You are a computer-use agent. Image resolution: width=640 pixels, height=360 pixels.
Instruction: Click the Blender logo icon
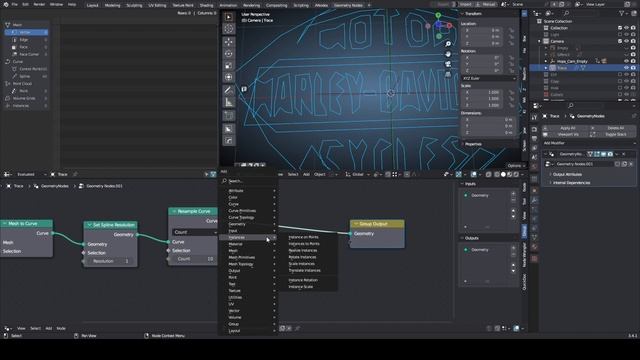[x=6, y=4]
